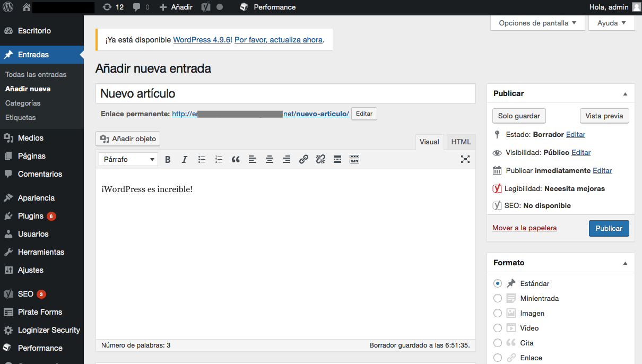Insert a hyperlink in the editor

point(303,159)
